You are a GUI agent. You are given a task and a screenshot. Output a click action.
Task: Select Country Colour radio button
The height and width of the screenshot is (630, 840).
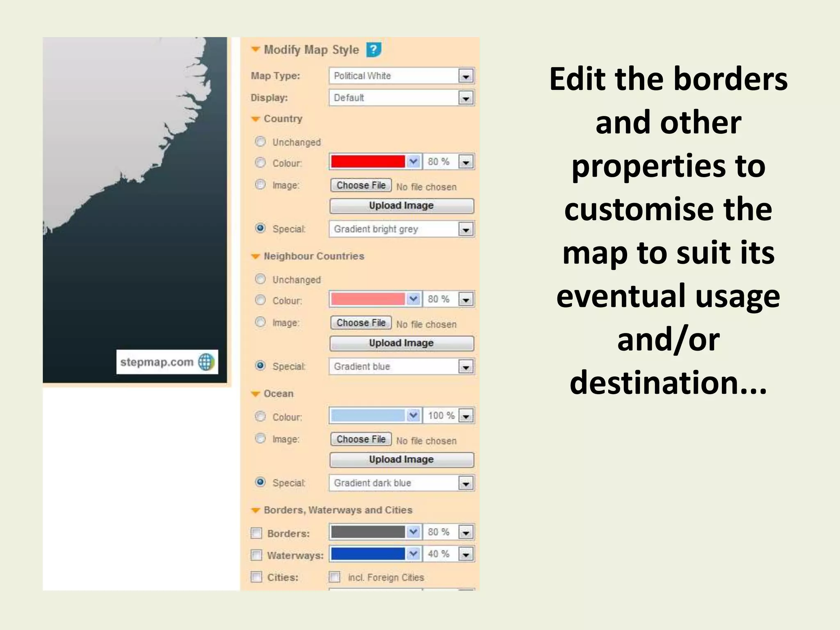[x=260, y=162]
